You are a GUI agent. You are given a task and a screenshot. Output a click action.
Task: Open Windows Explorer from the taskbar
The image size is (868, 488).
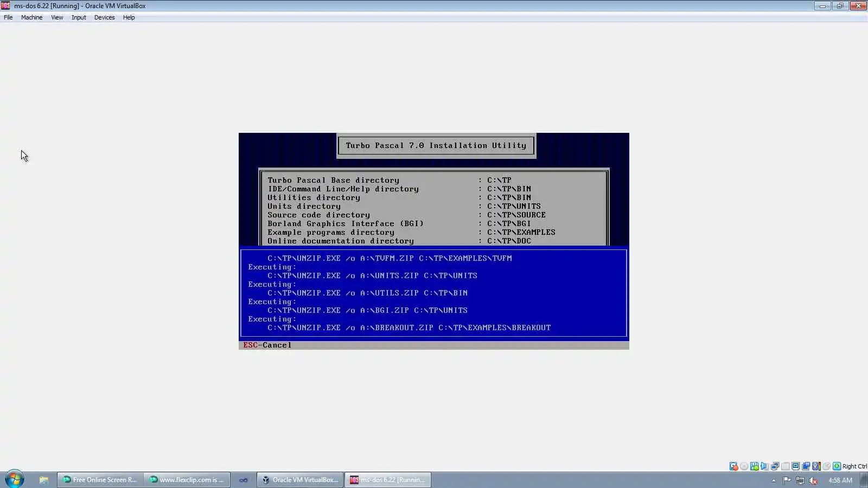(43, 480)
